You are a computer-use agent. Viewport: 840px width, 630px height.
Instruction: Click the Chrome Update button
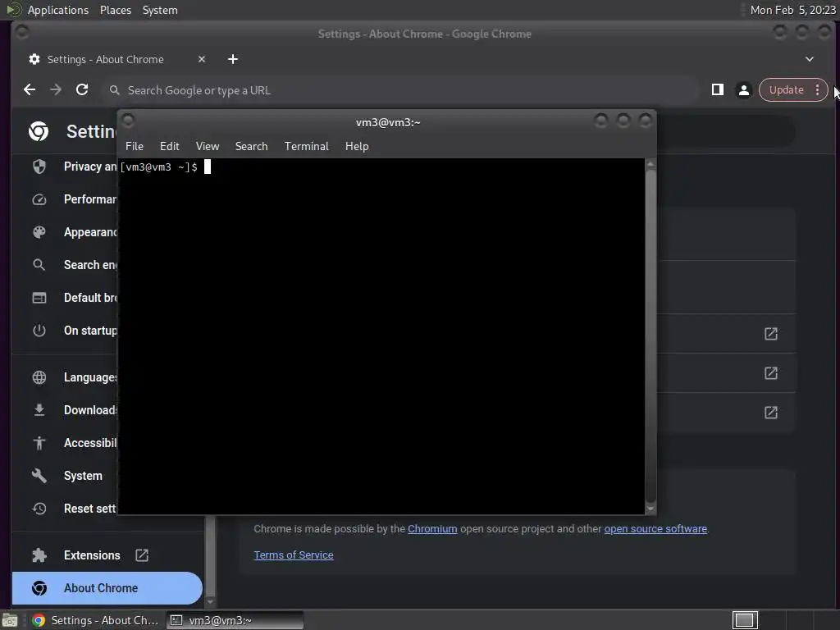point(786,90)
